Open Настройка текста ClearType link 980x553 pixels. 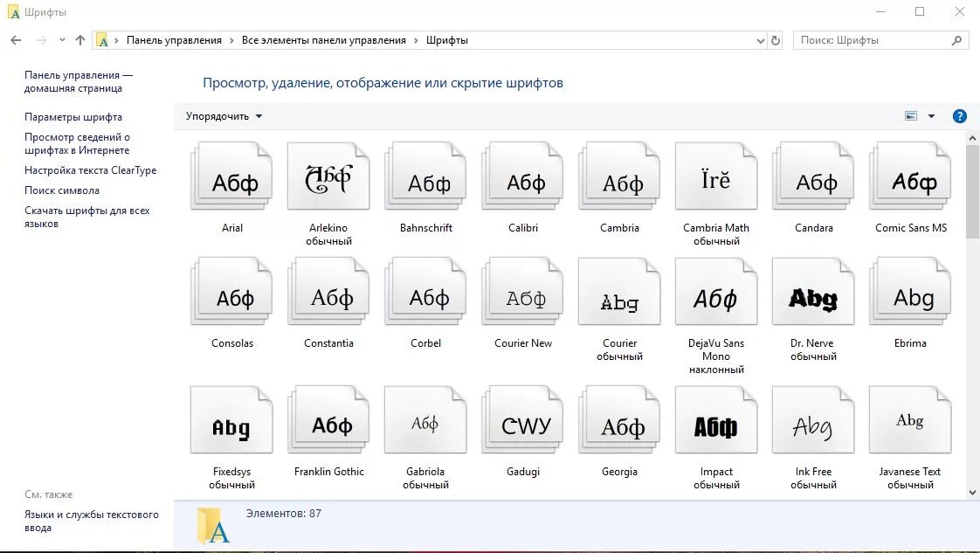click(x=91, y=170)
